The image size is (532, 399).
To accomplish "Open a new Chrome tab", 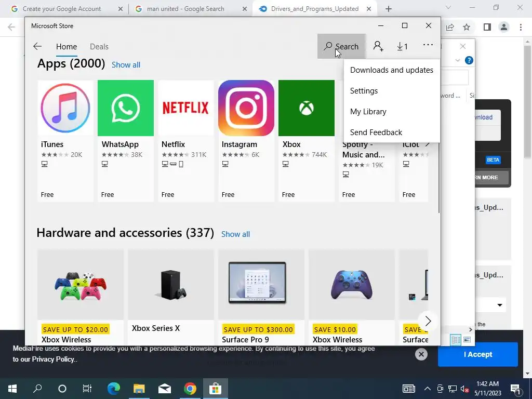I will tap(389, 9).
